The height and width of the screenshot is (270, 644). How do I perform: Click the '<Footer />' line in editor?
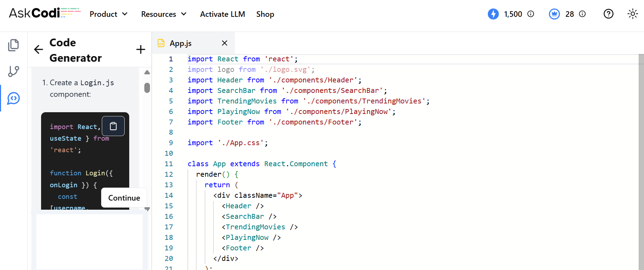coord(243,248)
